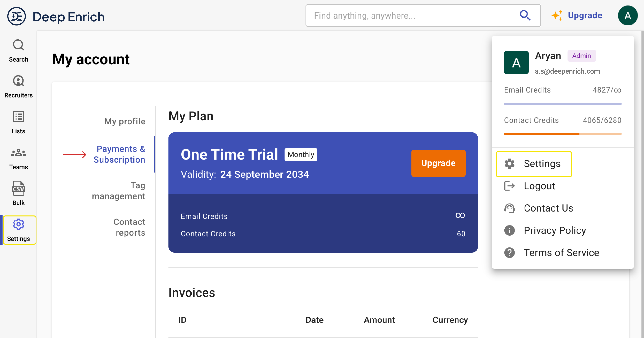Open Terms of Service from the dropdown
644x338 pixels.
(x=561, y=253)
